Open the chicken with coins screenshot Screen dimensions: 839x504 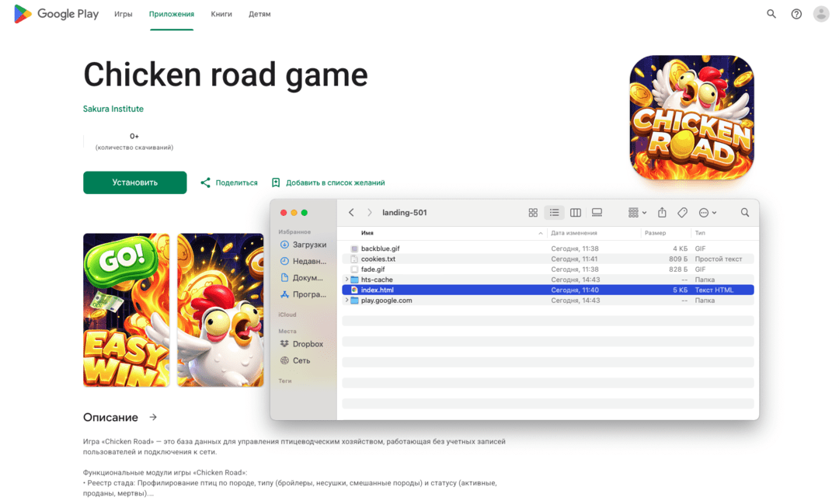[221, 310]
